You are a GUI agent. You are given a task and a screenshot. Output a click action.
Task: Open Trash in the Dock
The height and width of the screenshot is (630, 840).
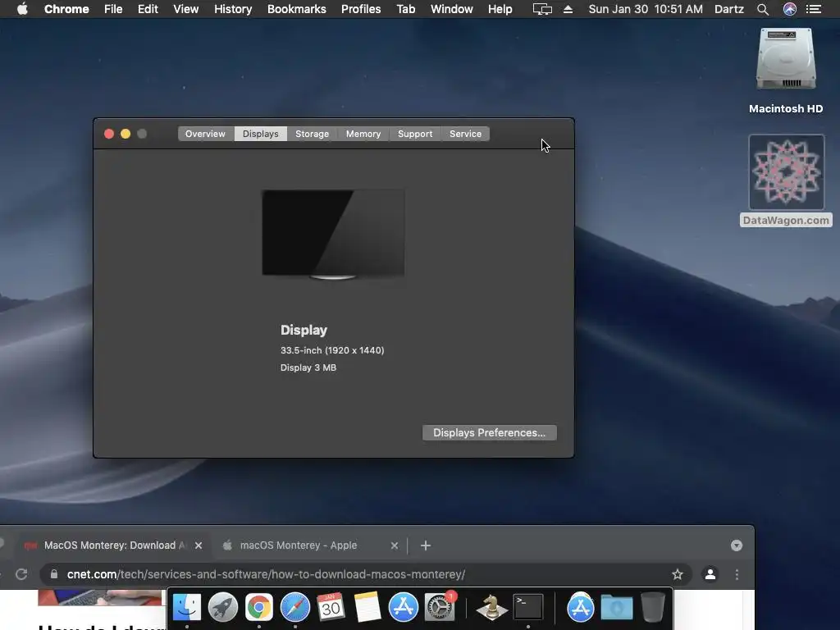coord(652,608)
